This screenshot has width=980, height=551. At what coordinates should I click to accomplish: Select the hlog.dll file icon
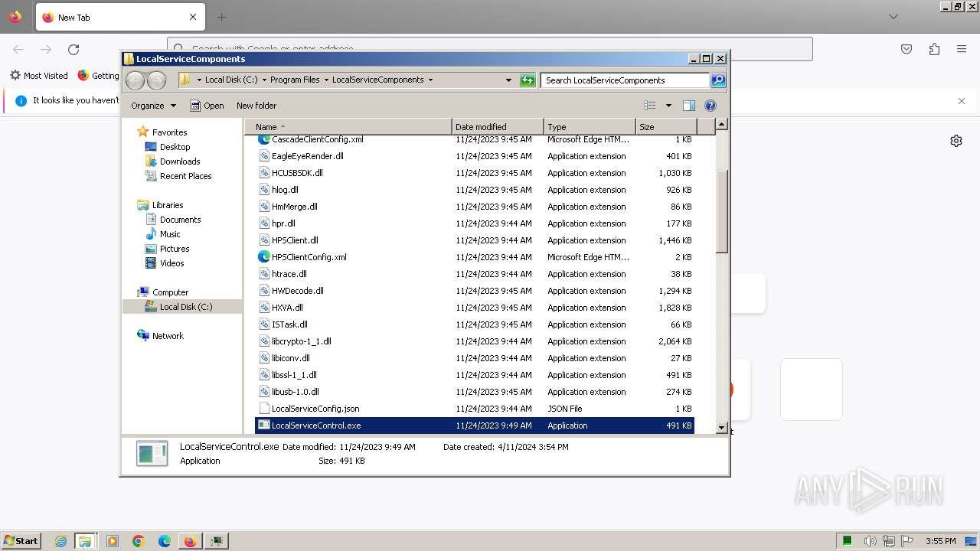(x=264, y=190)
